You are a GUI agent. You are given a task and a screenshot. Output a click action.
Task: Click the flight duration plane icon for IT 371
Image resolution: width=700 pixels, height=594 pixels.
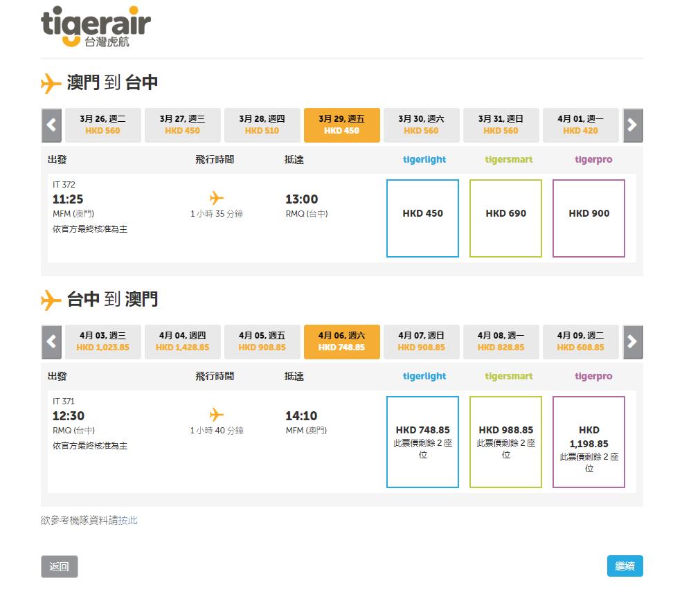(216, 414)
